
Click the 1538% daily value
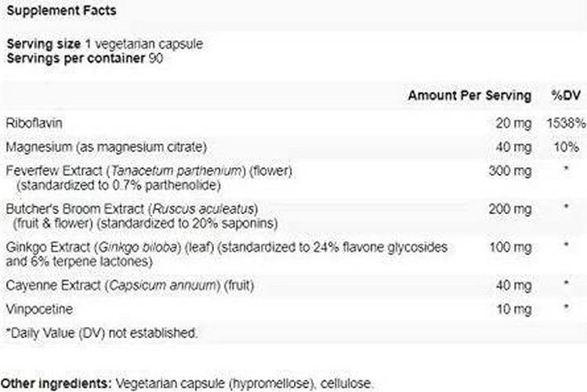tap(566, 124)
